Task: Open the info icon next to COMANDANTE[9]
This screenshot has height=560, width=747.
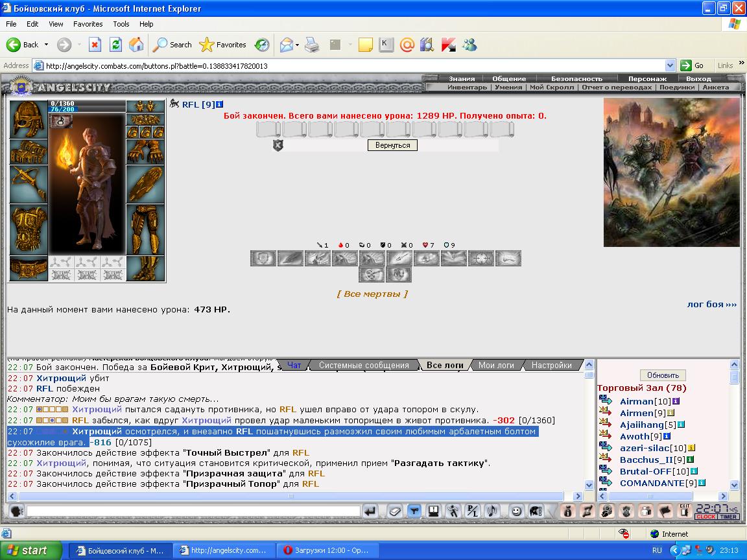Action: (701, 482)
